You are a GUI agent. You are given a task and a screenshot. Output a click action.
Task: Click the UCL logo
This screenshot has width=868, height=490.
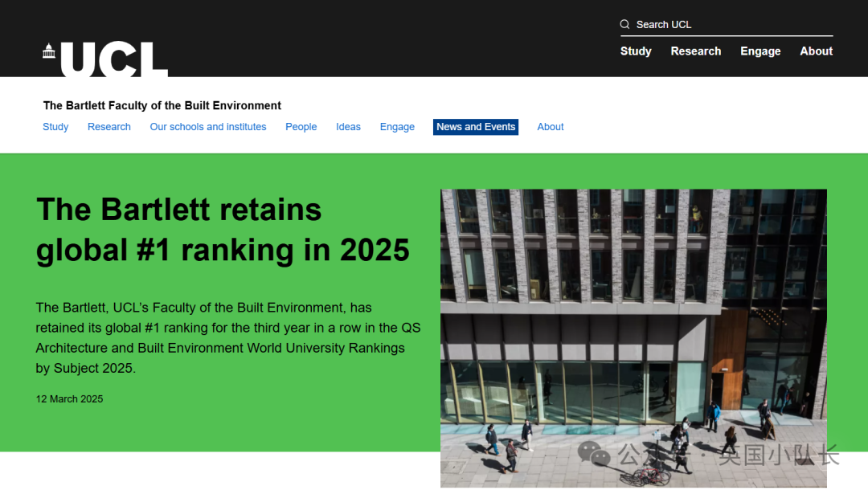105,59
